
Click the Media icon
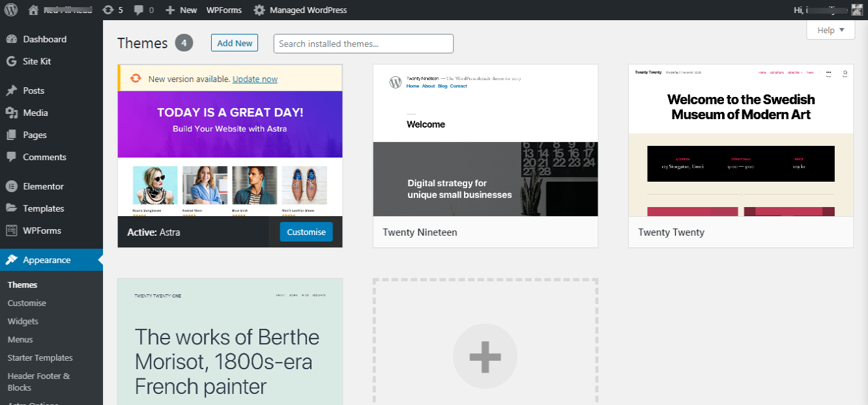(11, 113)
